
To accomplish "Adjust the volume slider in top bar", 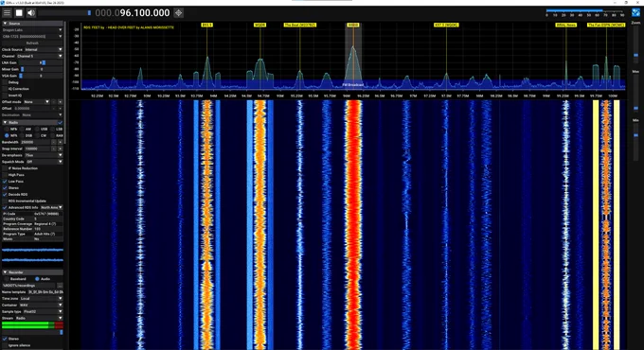I will click(64, 12).
